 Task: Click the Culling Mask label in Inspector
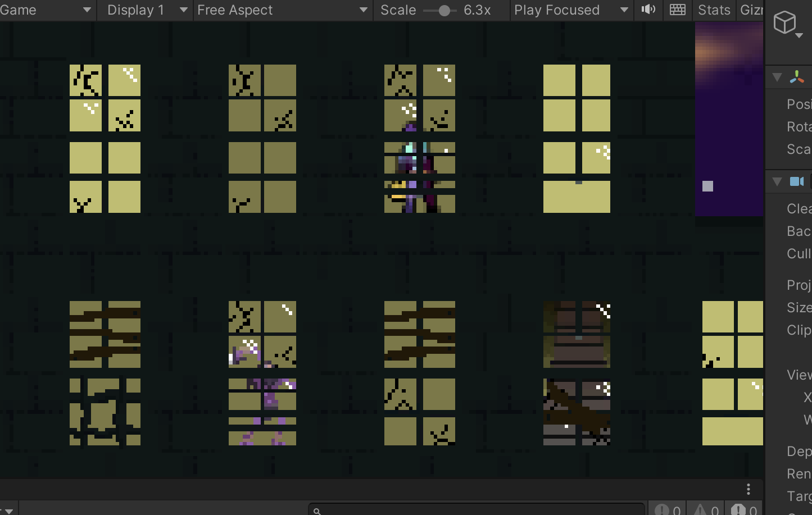[799, 253]
